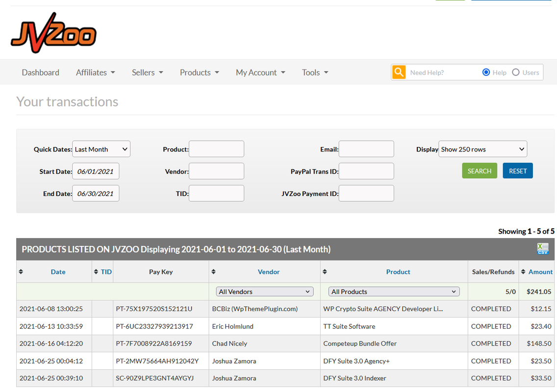Viewport: 557px width, 392px height.
Task: Sort by Product using its sort arrows
Action: pyautogui.click(x=325, y=271)
